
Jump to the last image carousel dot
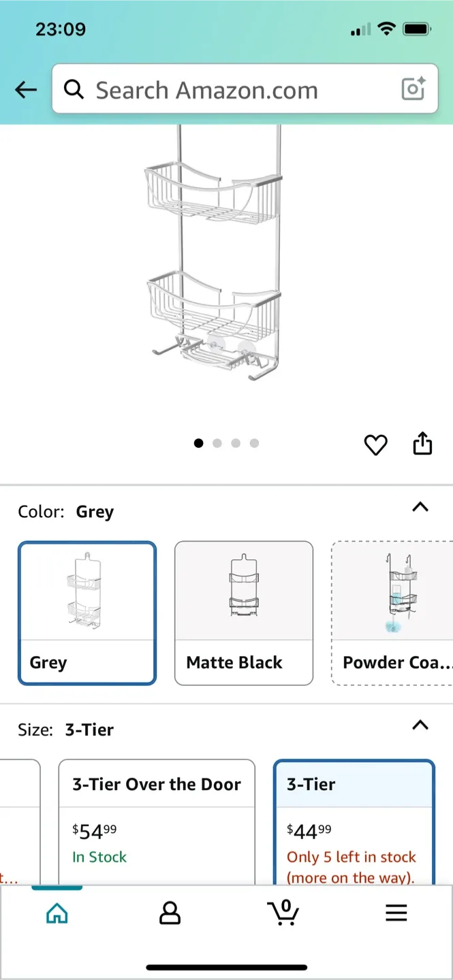pyautogui.click(x=254, y=443)
